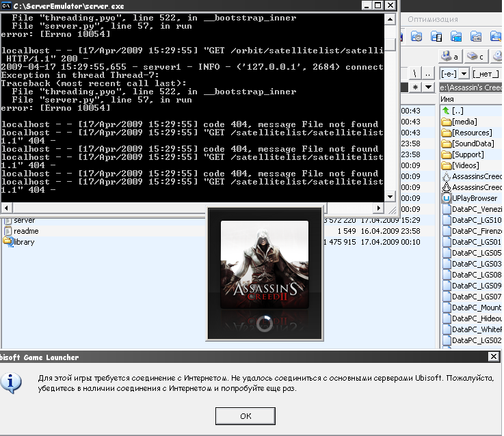
Task: Minimize the server.exe console window
Action: click(367, 5)
